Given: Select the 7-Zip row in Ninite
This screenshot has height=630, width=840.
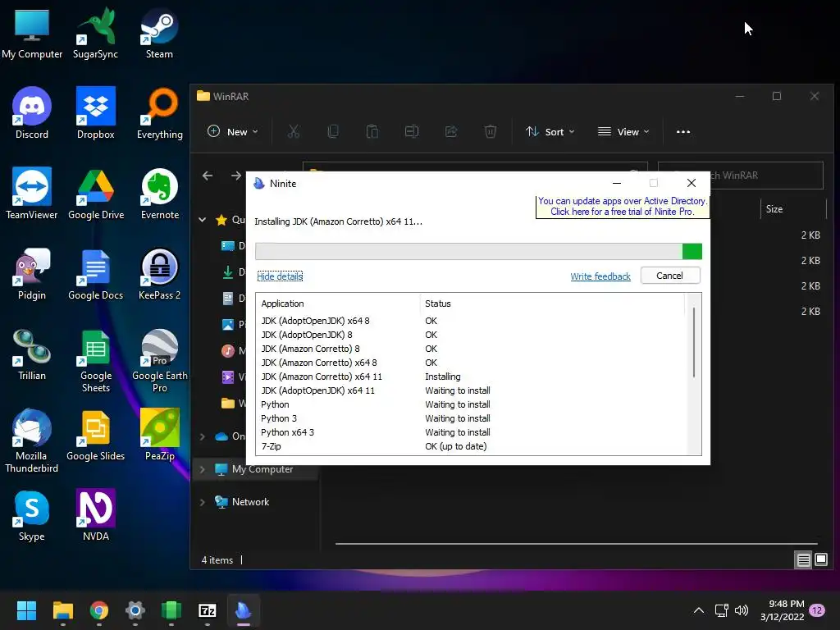Looking at the screenshot, I should [472, 446].
